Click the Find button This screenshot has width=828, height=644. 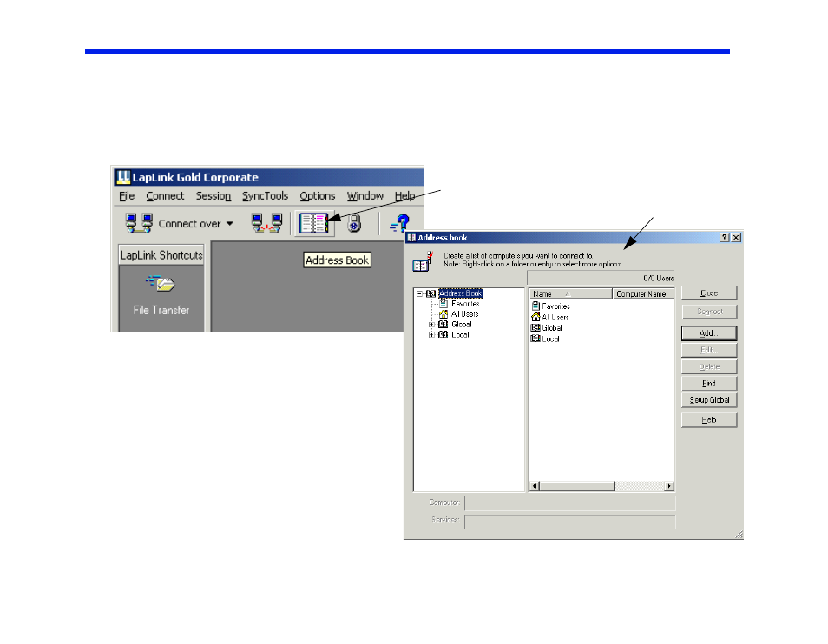click(708, 384)
